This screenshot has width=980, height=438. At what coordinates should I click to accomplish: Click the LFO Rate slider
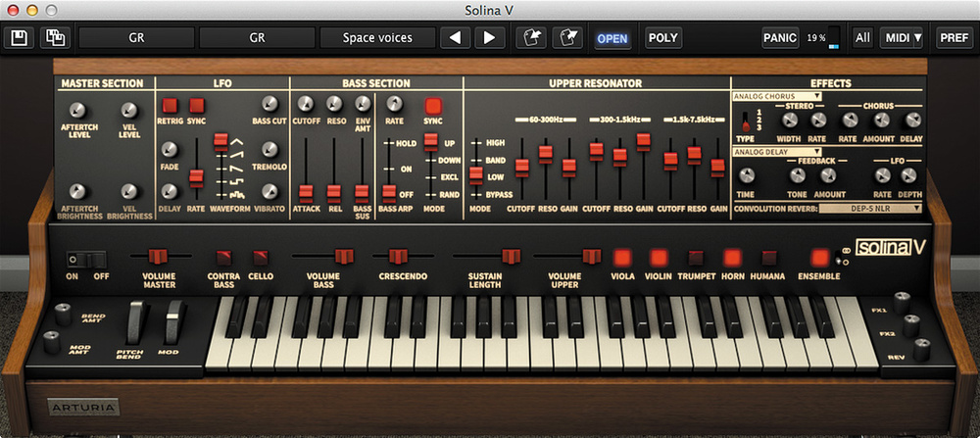pyautogui.click(x=197, y=170)
